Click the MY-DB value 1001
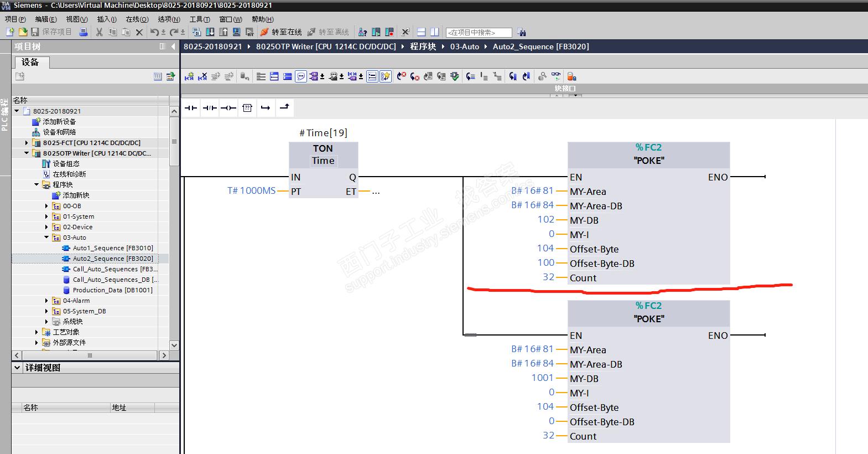Screen dimensions: 868x454 (542, 378)
